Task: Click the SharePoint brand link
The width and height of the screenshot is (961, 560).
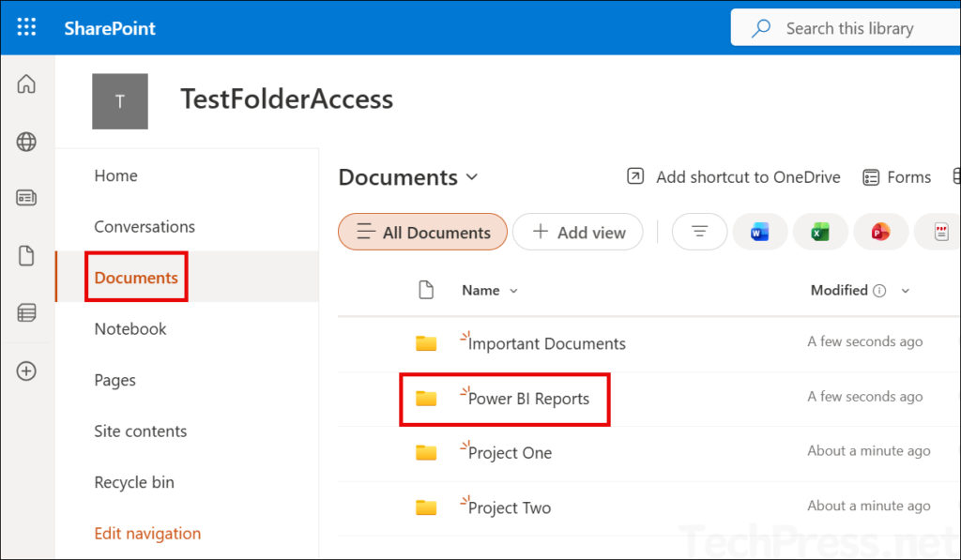Action: [110, 28]
